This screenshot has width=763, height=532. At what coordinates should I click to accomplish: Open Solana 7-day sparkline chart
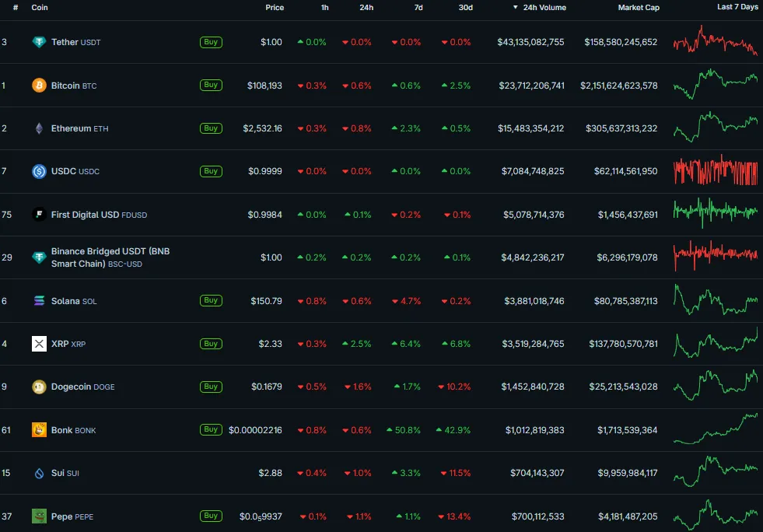click(716, 299)
